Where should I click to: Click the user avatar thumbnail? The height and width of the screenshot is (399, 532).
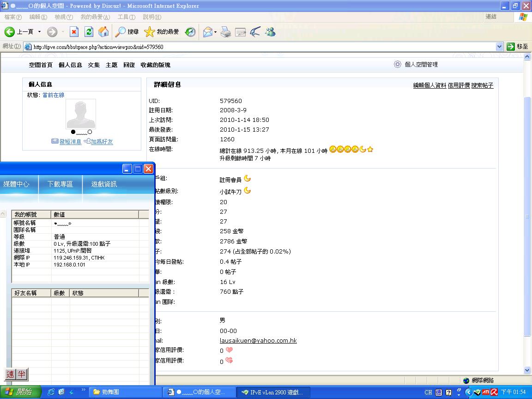81,114
